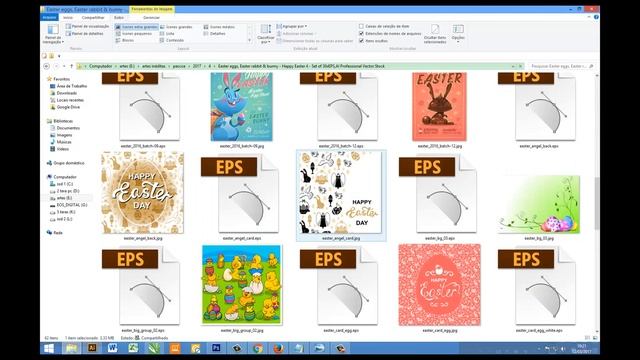Open Agrupar por dropdown

tap(291, 26)
